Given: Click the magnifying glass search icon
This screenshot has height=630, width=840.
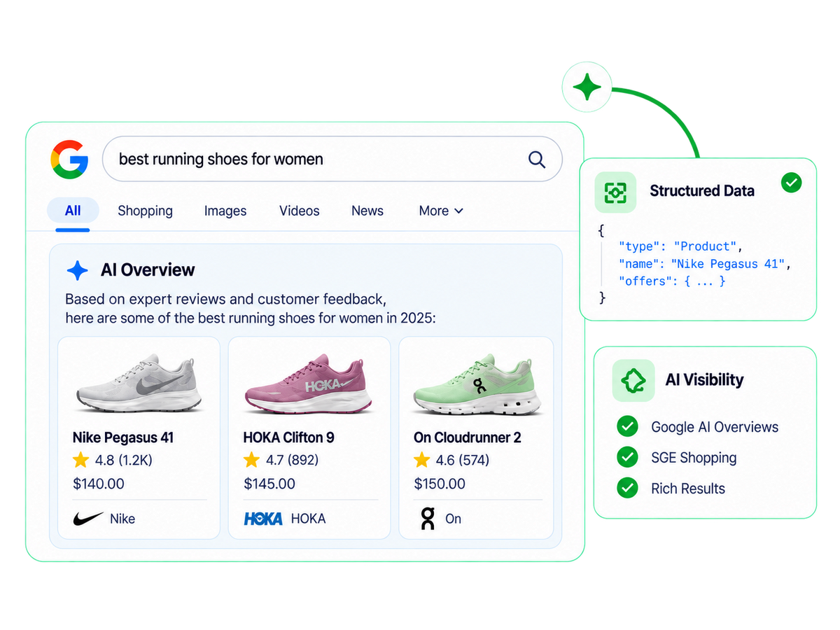Looking at the screenshot, I should click(537, 160).
